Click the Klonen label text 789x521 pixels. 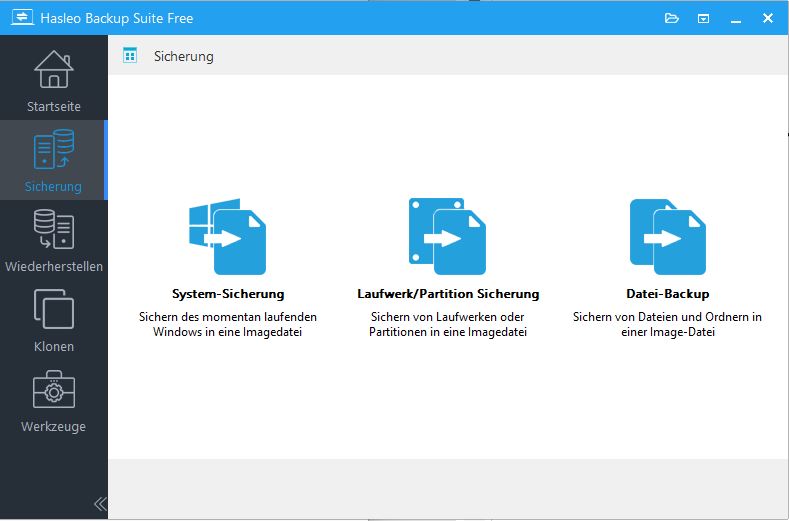[54, 346]
